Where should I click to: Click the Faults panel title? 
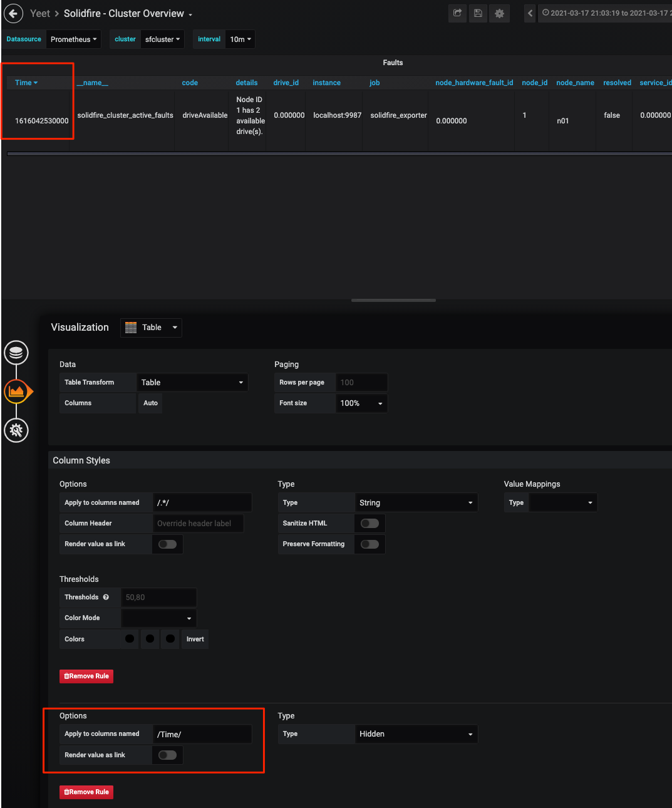[x=393, y=63]
